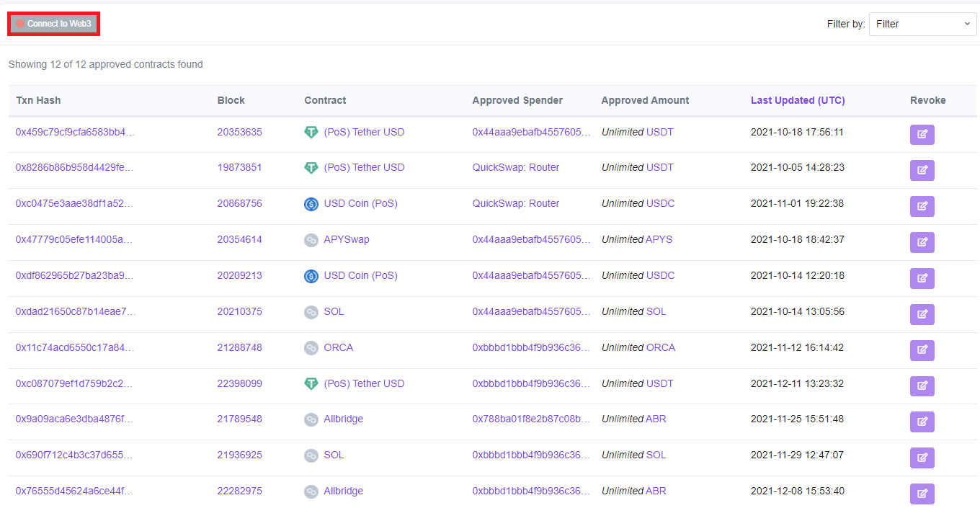View block 20354614
The image size is (980, 521).
[240, 239]
